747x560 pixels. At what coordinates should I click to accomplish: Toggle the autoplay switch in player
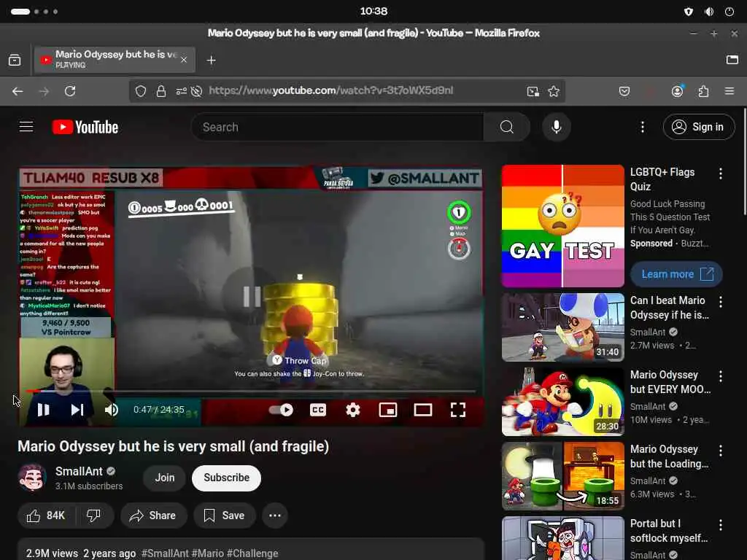[281, 410]
